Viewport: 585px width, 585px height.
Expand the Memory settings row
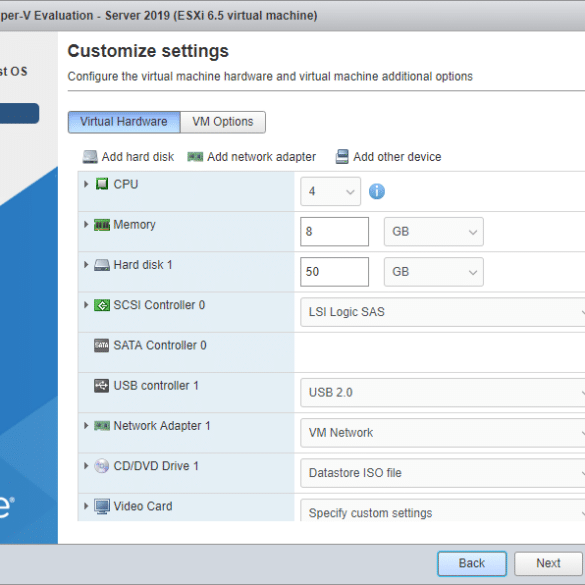86,224
